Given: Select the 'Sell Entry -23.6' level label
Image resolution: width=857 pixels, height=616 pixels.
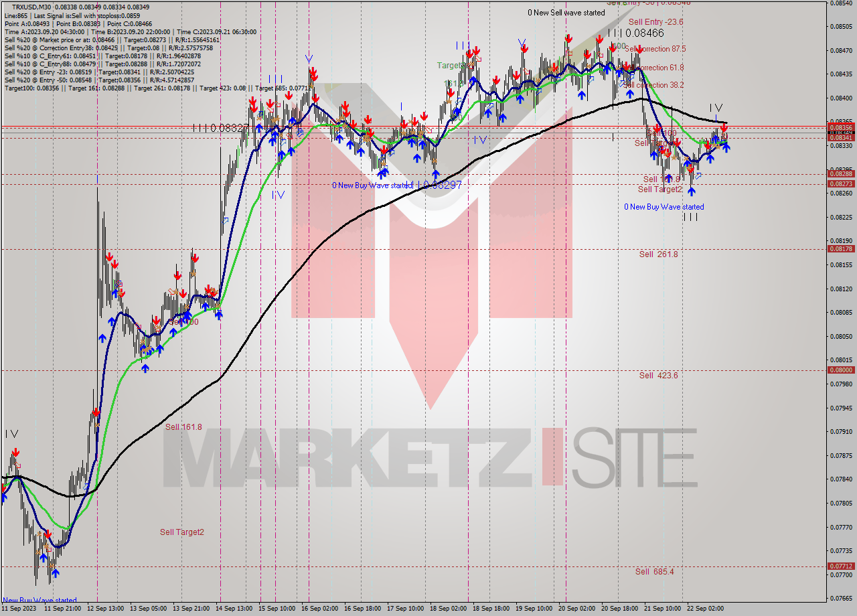Looking at the screenshot, I should [656, 22].
